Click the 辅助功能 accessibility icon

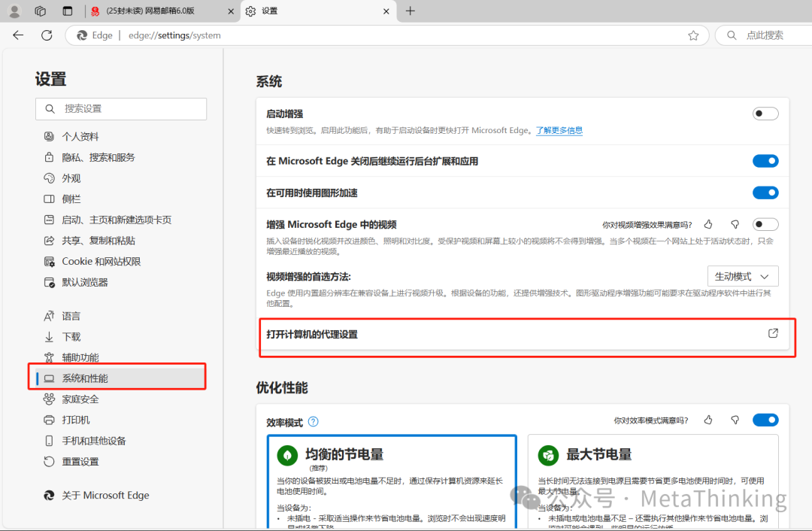49,357
